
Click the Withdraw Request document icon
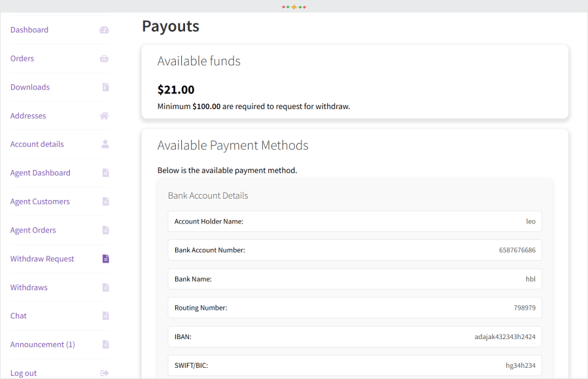pos(106,259)
